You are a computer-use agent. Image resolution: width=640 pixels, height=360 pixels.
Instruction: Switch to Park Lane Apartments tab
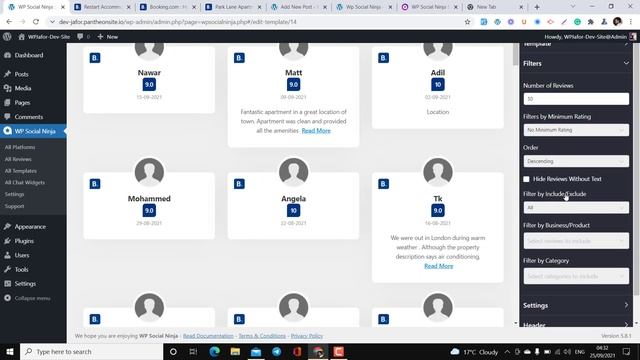pos(233,7)
